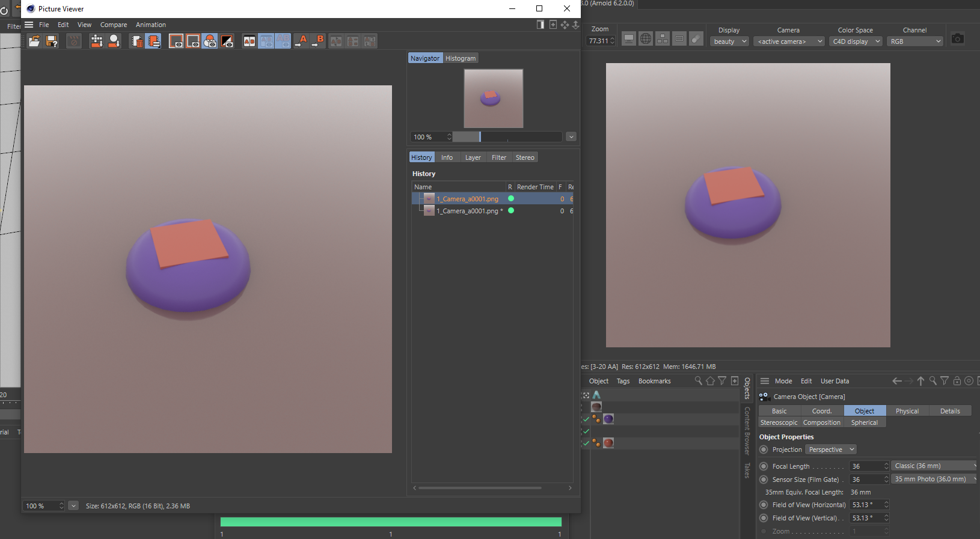The height and width of the screenshot is (539, 980).
Task: Open the Camera dropdown showing active camera
Action: pyautogui.click(x=789, y=41)
